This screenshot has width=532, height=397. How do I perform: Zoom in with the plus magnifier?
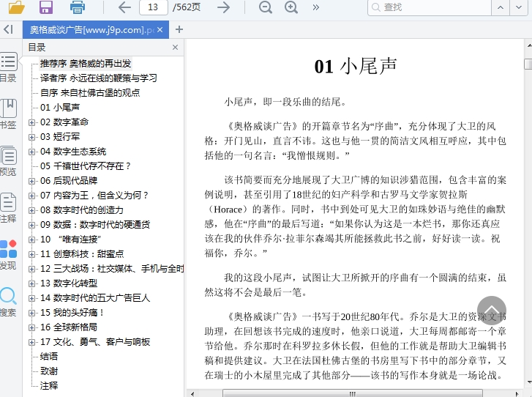pyautogui.click(x=291, y=7)
